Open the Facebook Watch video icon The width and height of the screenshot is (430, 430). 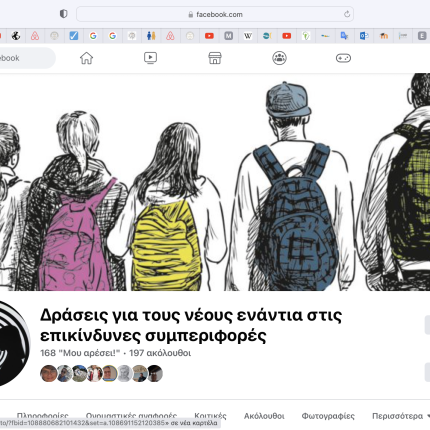click(150, 58)
